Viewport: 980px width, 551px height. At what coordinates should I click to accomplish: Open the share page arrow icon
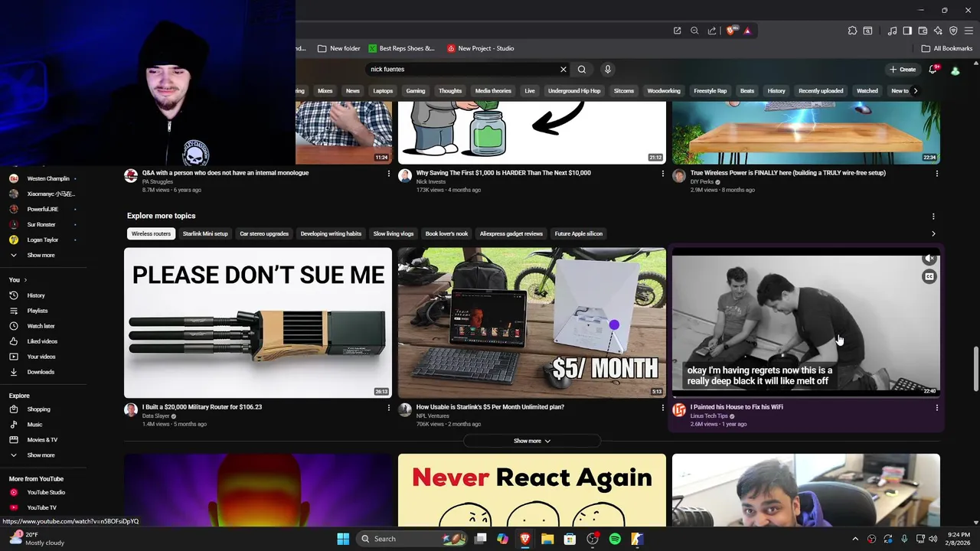(x=712, y=31)
